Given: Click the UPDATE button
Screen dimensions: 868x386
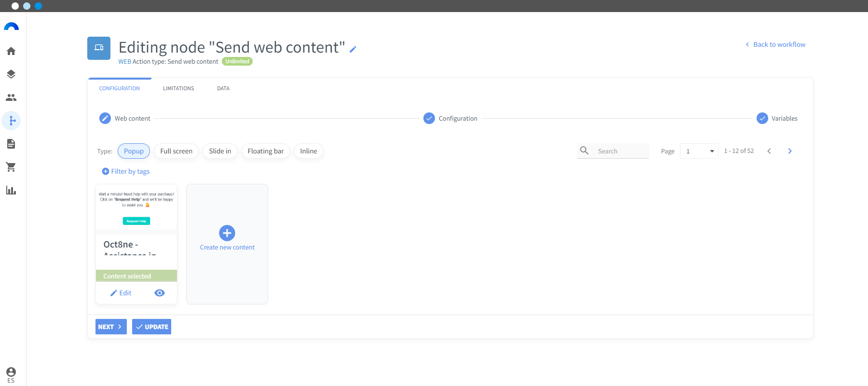Looking at the screenshot, I should click(x=151, y=327).
